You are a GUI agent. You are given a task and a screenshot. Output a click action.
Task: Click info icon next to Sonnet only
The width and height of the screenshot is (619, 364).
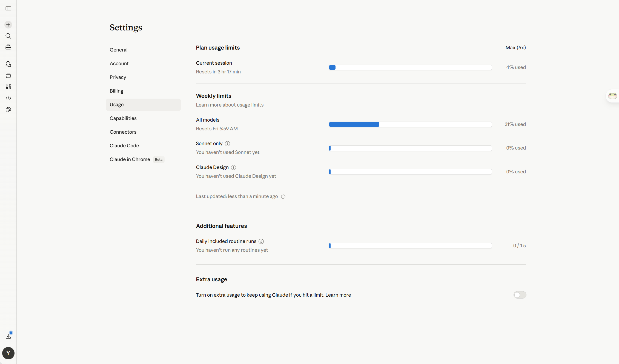(x=227, y=144)
